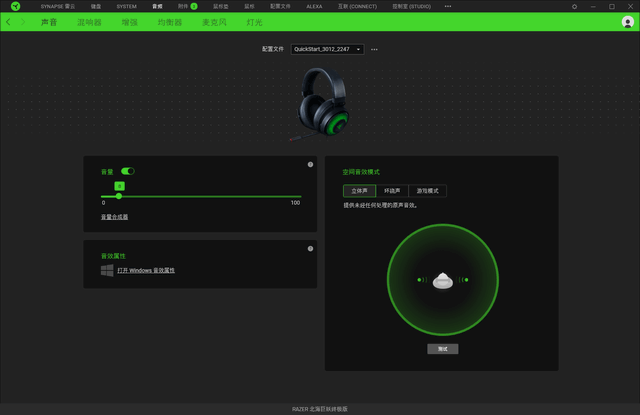This screenshot has width=640, height=415.
Task: Open the SYSTEM top menu
Action: 127,7
